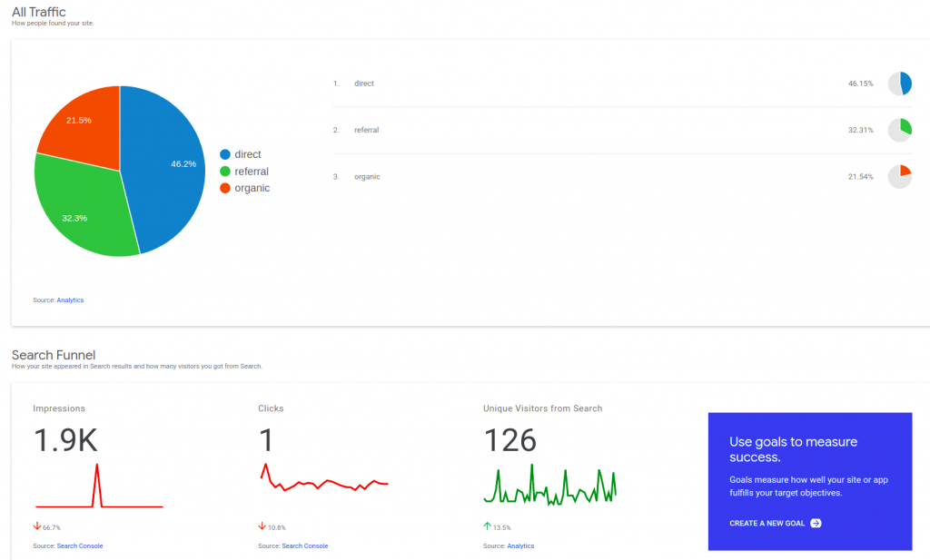Image resolution: width=930 pixels, height=560 pixels.
Task: Click the mini pie icon for referral row
Action: point(899,130)
